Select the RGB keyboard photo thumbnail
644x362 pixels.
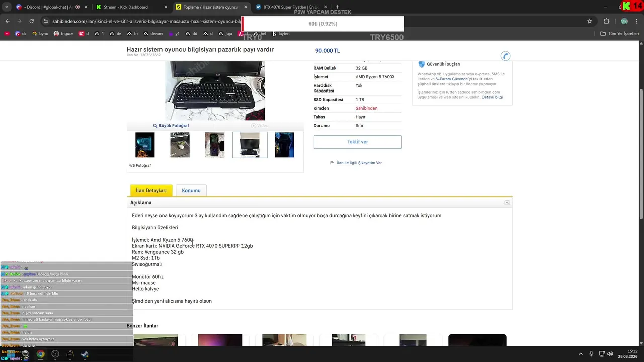click(215, 145)
